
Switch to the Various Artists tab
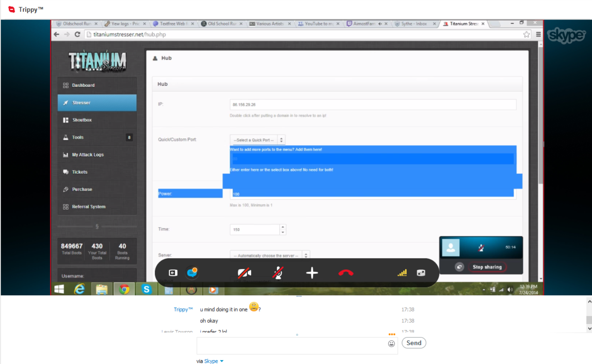click(270, 24)
